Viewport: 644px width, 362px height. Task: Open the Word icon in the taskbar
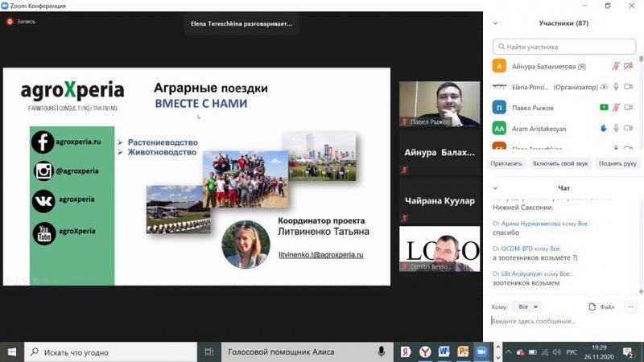click(x=444, y=352)
